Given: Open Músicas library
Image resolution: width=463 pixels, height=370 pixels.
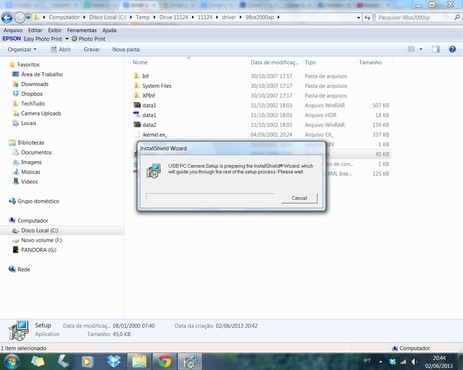Looking at the screenshot, I should pyautogui.click(x=26, y=172).
